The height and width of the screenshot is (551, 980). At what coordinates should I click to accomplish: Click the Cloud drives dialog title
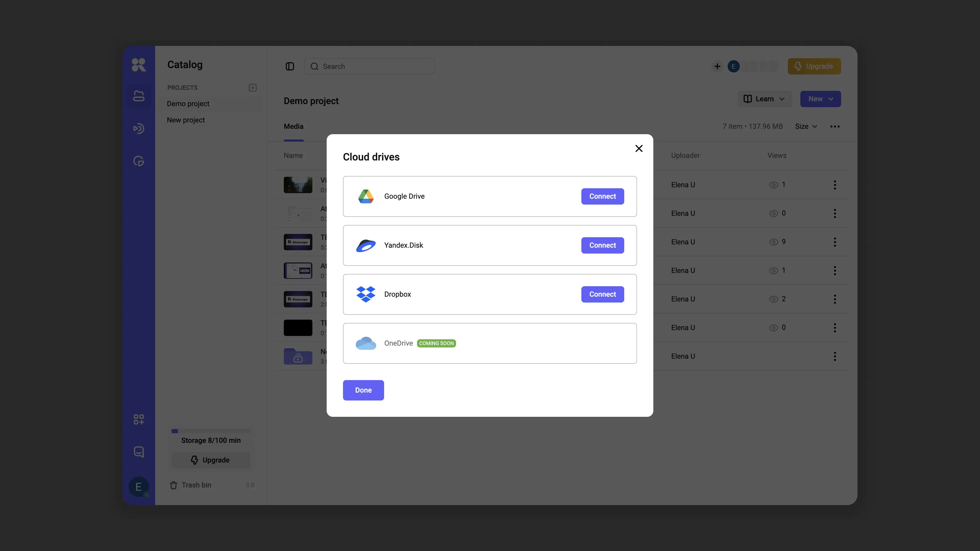click(x=371, y=157)
